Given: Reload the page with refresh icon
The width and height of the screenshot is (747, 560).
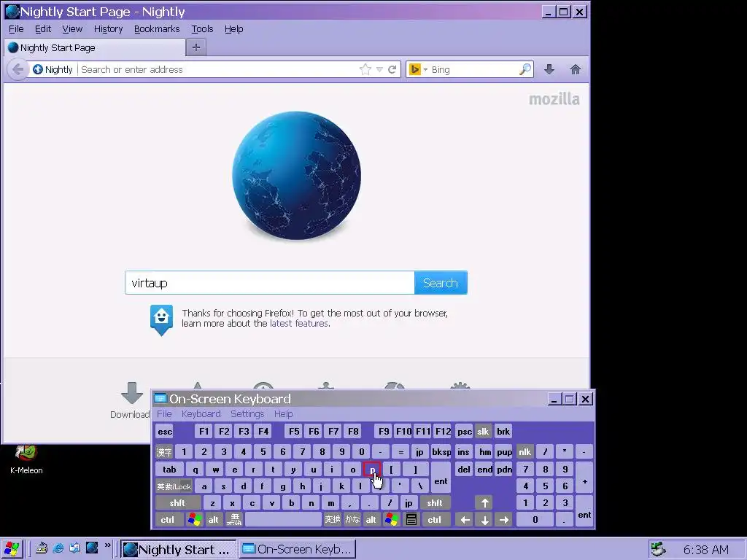Looking at the screenshot, I should click(392, 69).
